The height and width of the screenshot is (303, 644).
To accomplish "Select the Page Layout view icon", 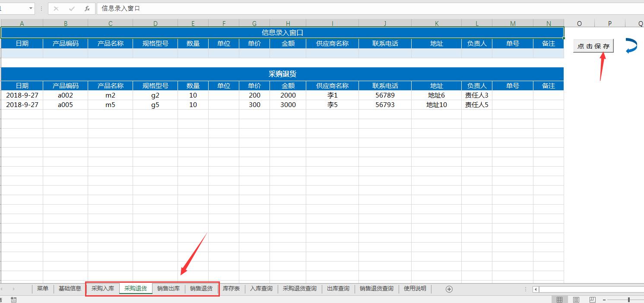I will point(576,299).
